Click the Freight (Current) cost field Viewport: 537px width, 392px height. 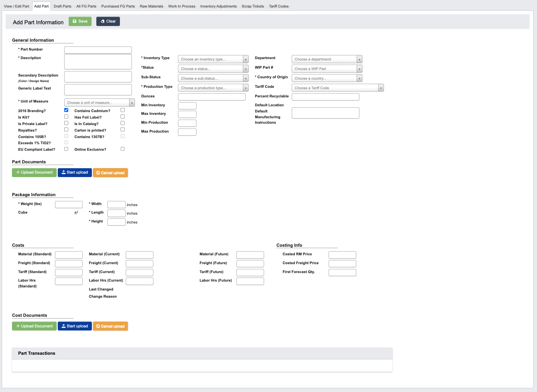coord(139,263)
